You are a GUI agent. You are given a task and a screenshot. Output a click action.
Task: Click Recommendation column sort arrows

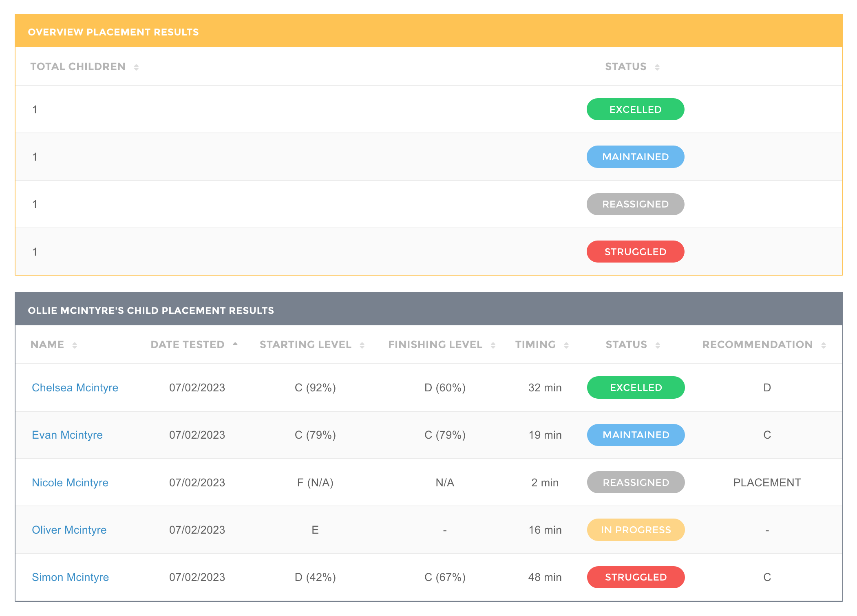(824, 345)
